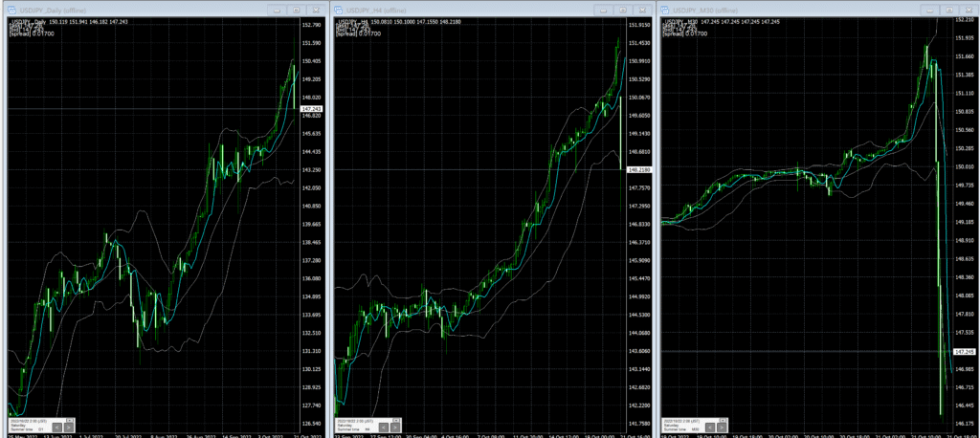This screenshot has width=980, height=438.
Task: Go to next bar in Daily chart panel
Action: [x=69, y=427]
